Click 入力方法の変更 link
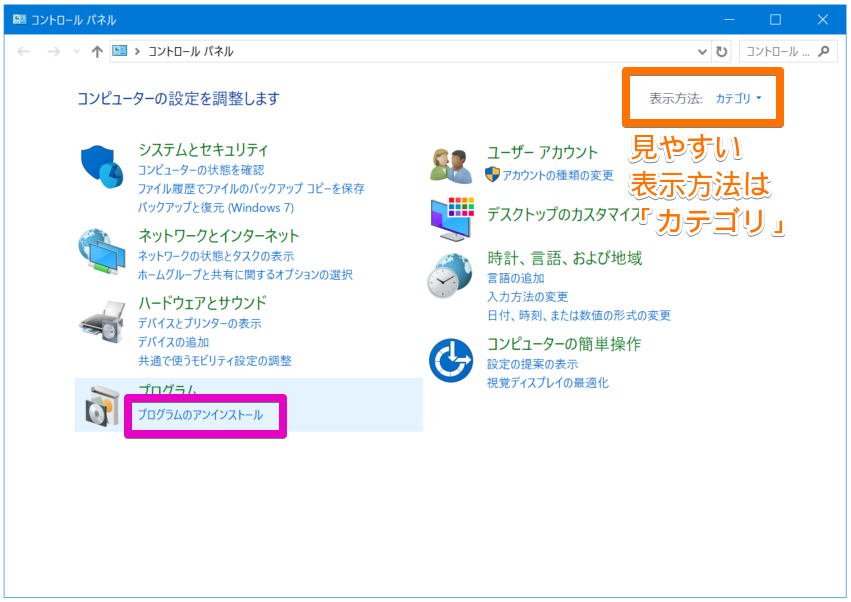The height and width of the screenshot is (602, 851). [x=528, y=296]
